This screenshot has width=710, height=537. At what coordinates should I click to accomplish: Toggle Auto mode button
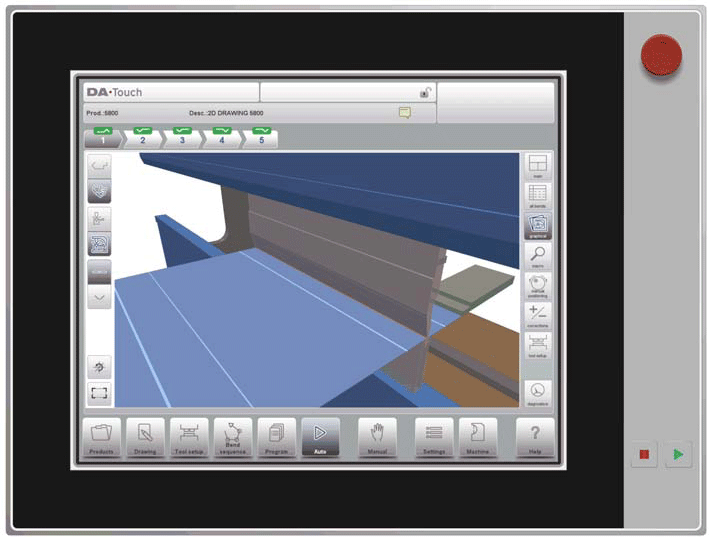click(x=320, y=437)
